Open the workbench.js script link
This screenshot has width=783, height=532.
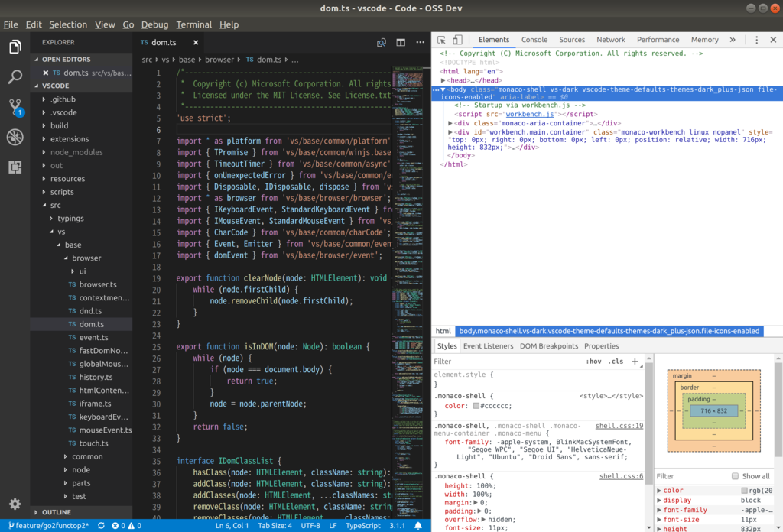click(x=530, y=115)
